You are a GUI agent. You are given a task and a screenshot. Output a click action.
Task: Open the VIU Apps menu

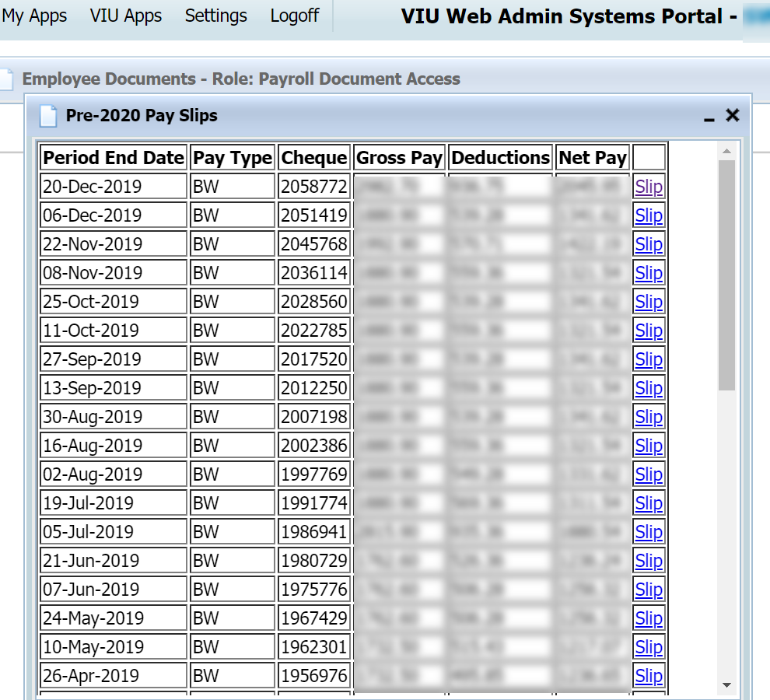click(125, 16)
